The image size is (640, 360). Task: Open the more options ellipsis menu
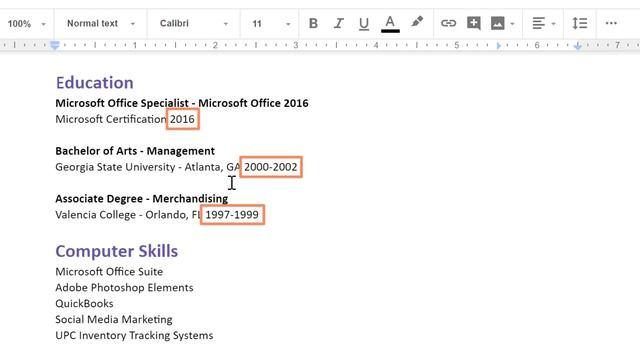point(611,23)
